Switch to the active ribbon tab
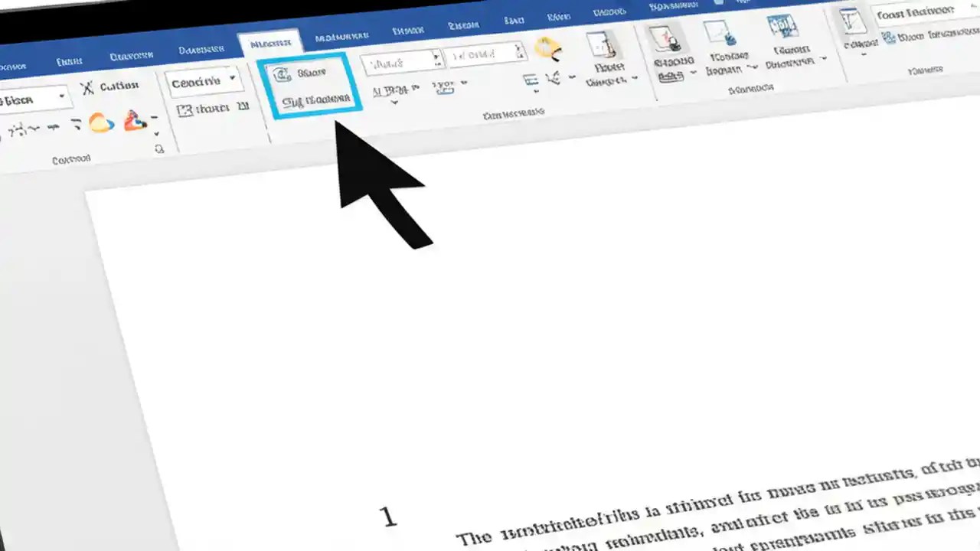Viewport: 980px width, 551px height. (270, 41)
